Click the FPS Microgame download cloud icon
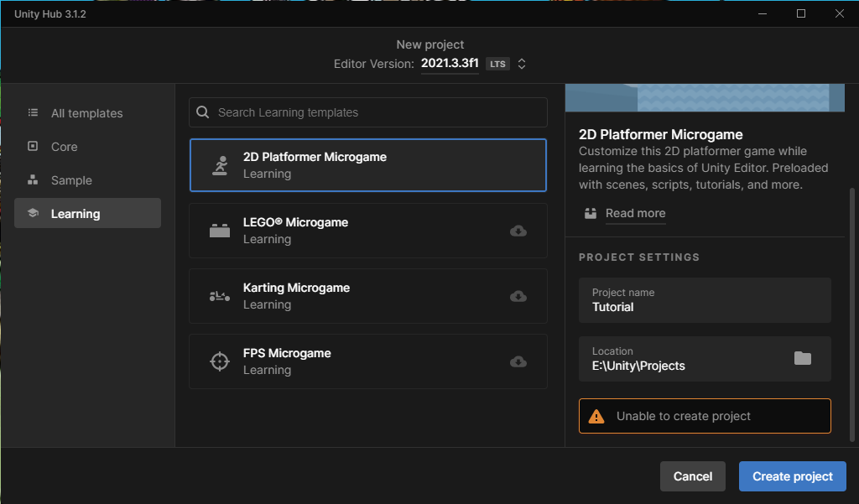 [518, 361]
